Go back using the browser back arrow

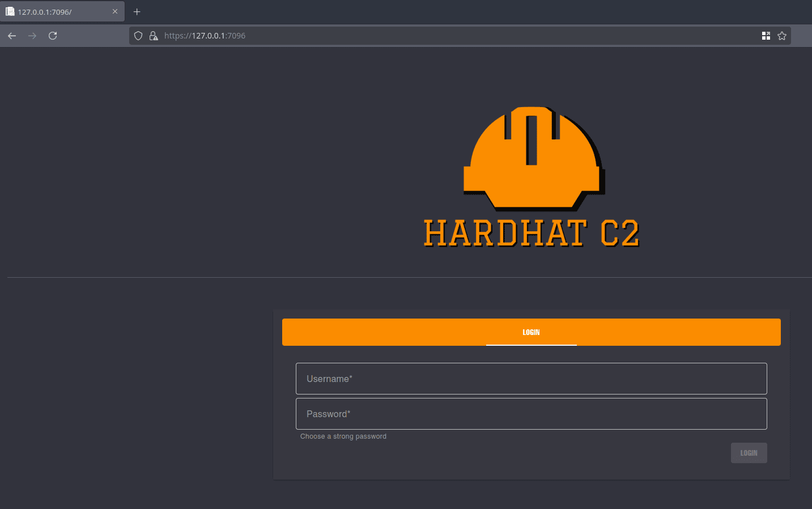pyautogui.click(x=12, y=36)
